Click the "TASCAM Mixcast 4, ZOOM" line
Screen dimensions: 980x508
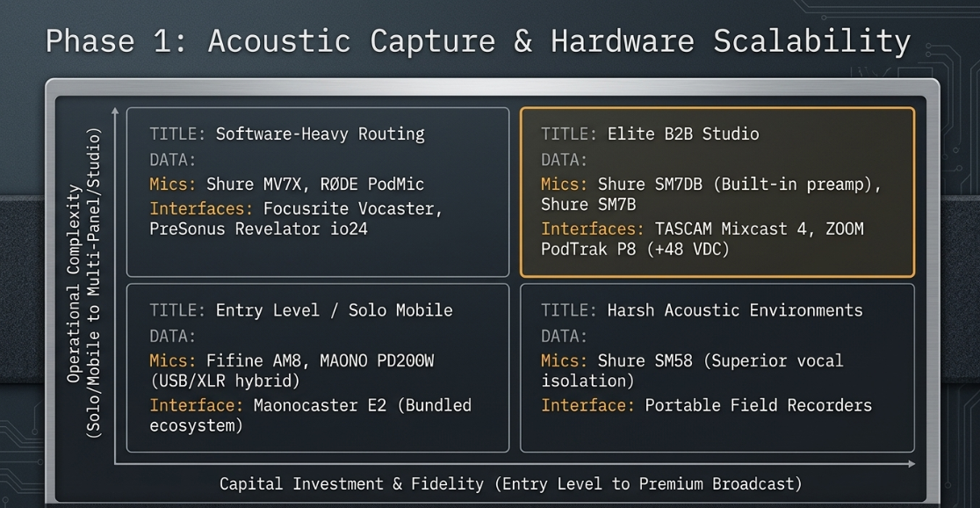pos(703,229)
